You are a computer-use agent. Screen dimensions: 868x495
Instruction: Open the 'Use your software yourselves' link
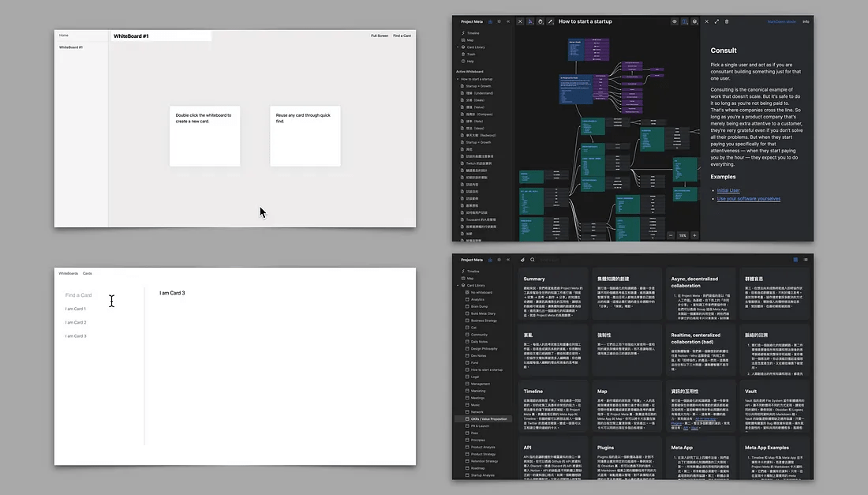pyautogui.click(x=748, y=199)
